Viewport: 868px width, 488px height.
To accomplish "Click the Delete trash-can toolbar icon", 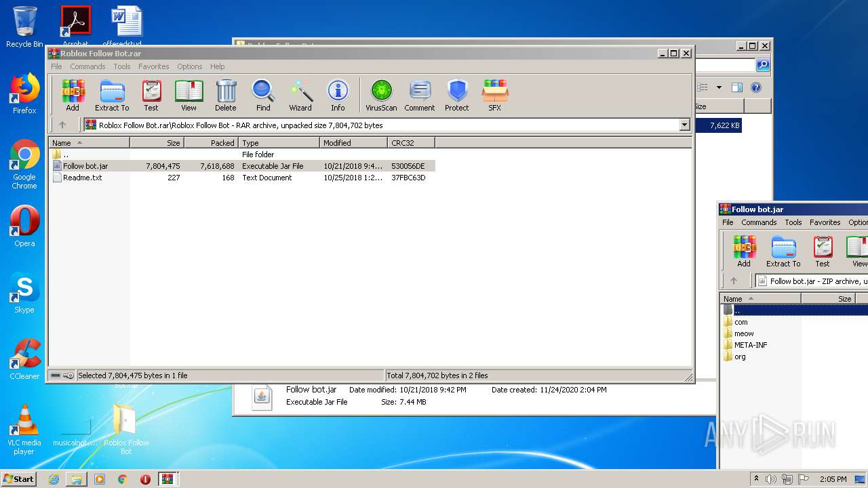I will (226, 95).
